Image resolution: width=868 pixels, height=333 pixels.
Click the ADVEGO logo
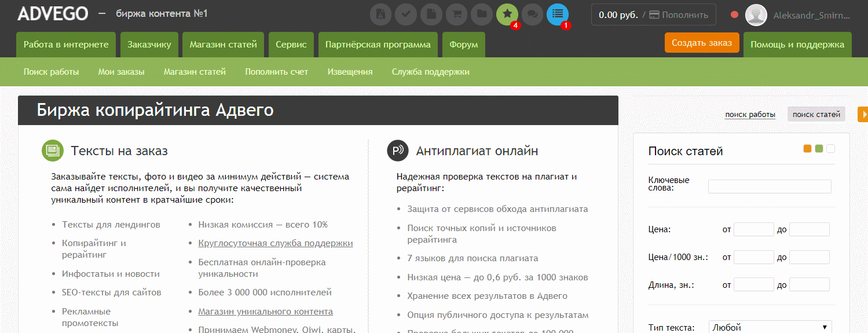pyautogui.click(x=53, y=14)
